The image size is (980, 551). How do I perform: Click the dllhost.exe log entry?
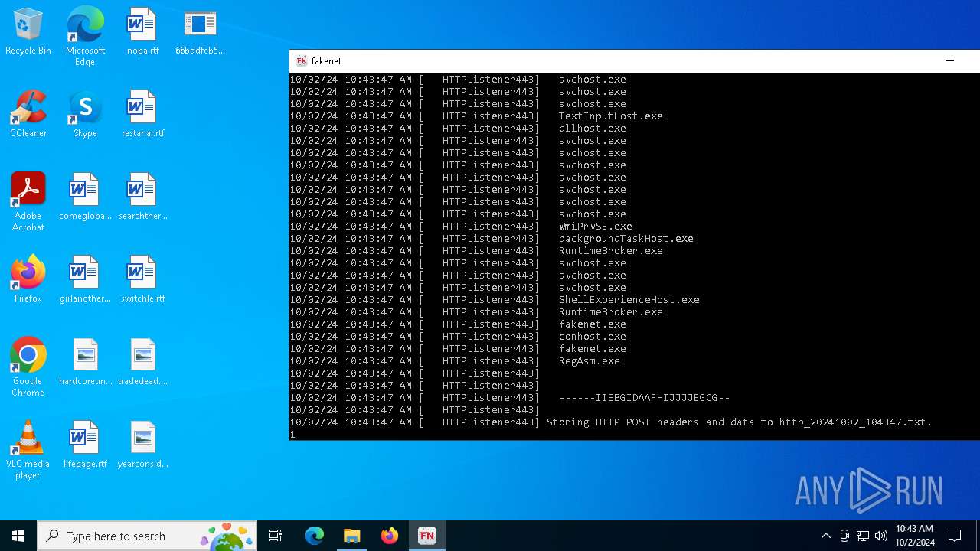(592, 129)
